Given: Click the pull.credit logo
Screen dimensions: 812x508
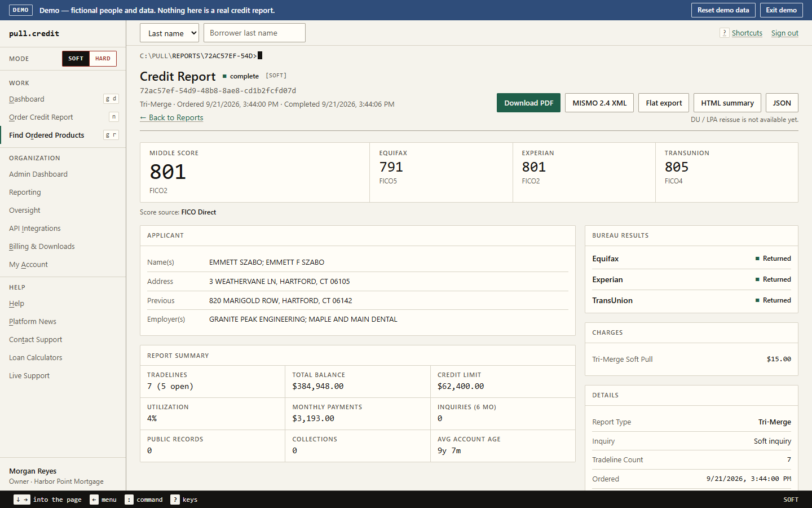Looking at the screenshot, I should 34,33.
